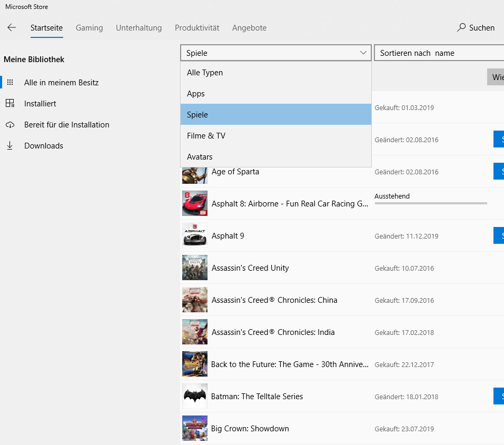
Task: Open the Asphalt 9 game thumbnail
Action: [x=195, y=235]
